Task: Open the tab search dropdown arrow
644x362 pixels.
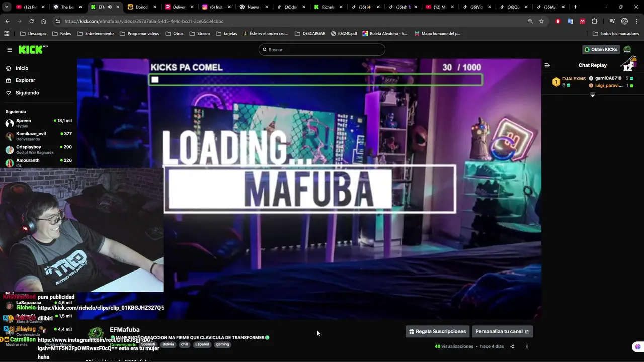Action: 7,7
